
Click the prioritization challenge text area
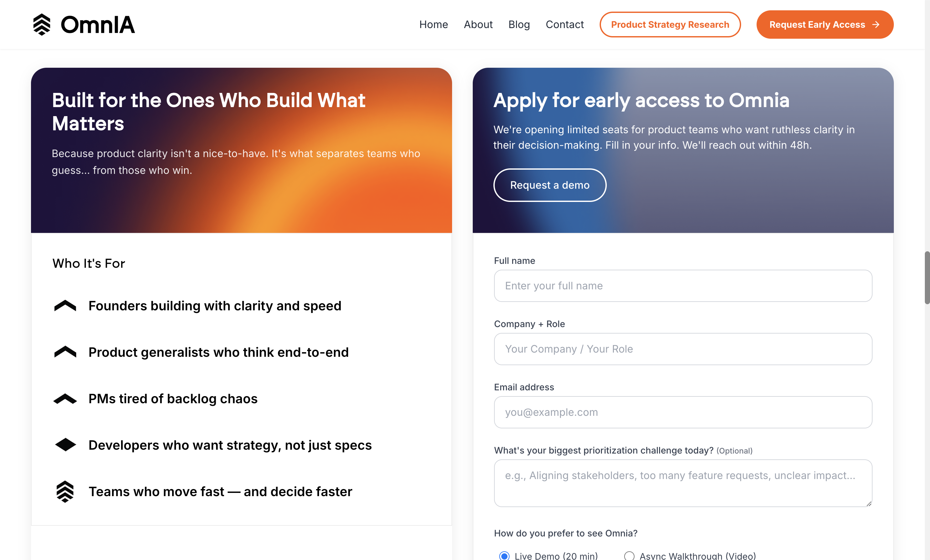682,483
